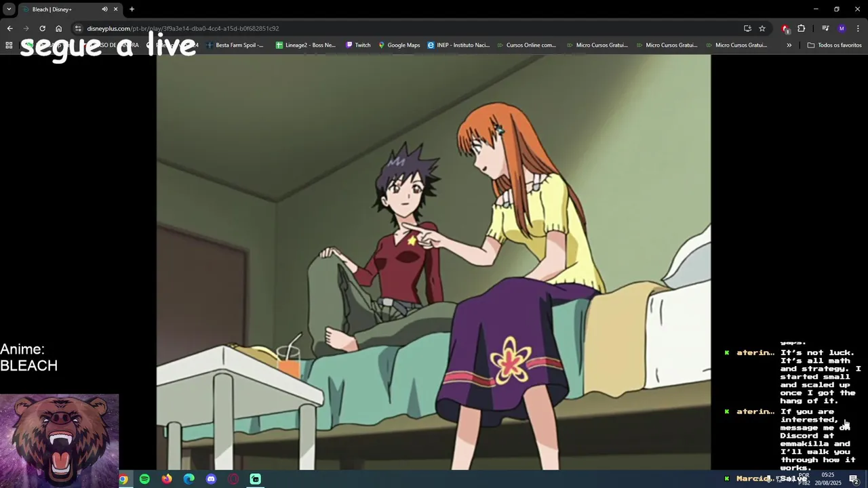The height and width of the screenshot is (488, 868).
Task: Open the Twitch bookmark
Action: (358, 45)
